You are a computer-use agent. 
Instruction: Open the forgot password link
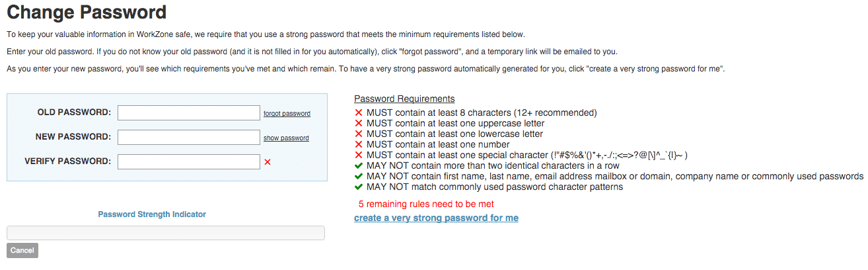pos(287,114)
